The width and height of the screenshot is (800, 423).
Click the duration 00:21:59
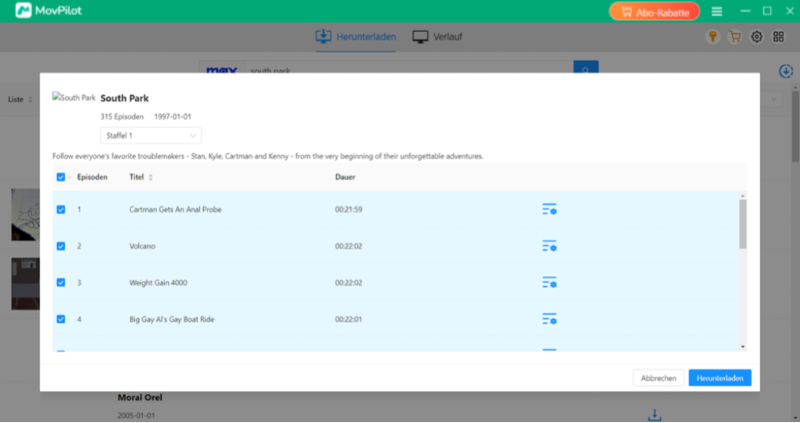pos(348,210)
